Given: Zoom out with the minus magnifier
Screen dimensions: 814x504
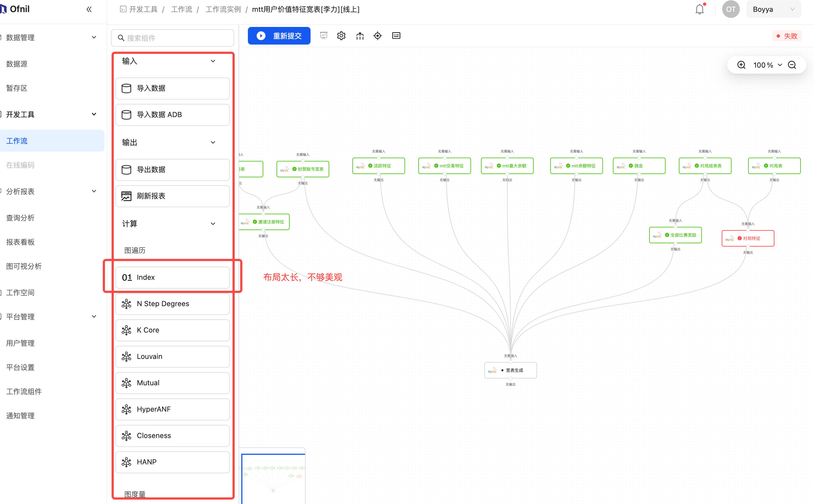Looking at the screenshot, I should coord(792,65).
